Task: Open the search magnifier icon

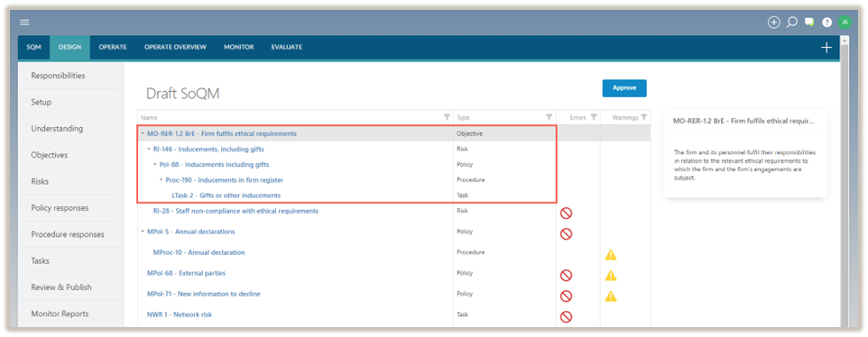Action: point(791,23)
